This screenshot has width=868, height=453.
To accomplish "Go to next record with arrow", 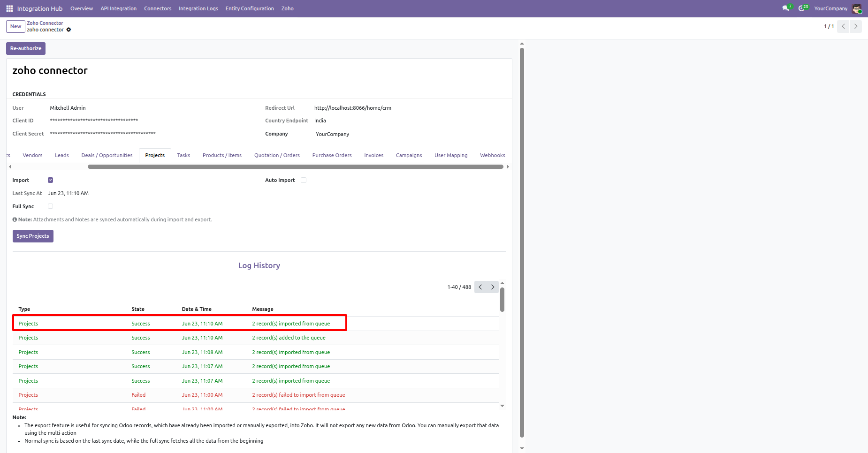I will point(856,26).
